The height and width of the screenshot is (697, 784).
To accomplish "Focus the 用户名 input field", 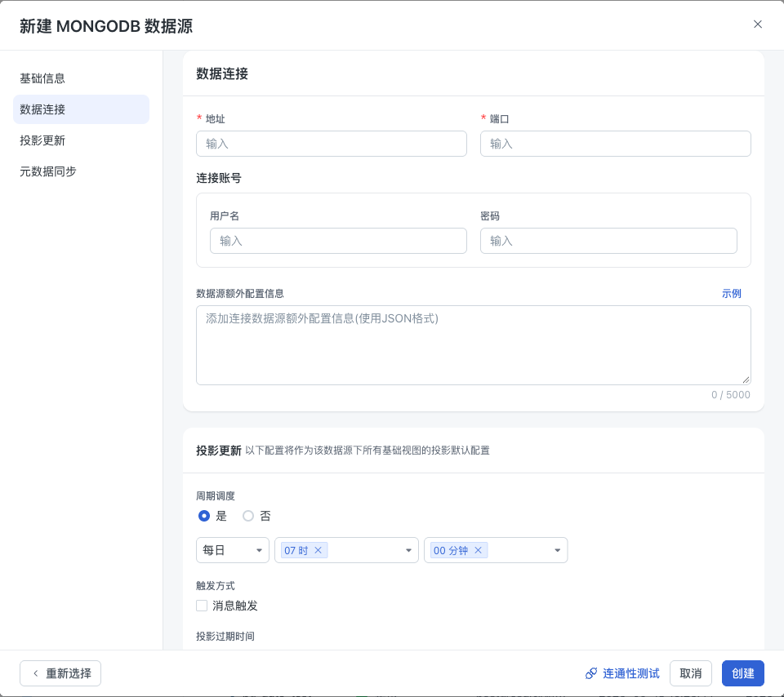I will coord(338,241).
